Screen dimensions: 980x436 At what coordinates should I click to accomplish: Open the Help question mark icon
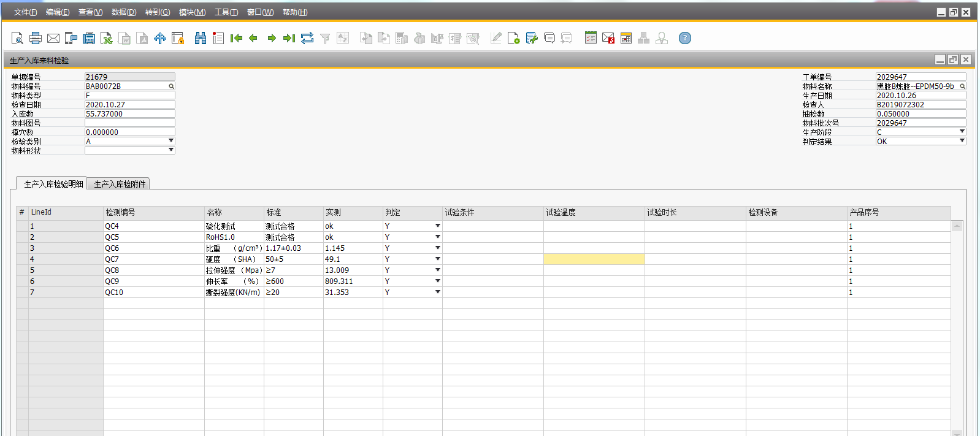[685, 38]
